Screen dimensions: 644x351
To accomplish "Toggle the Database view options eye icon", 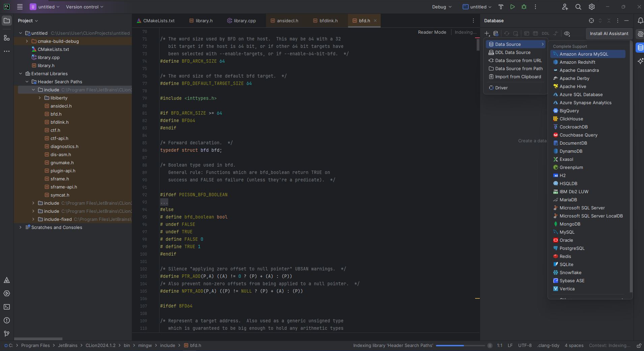I will click(567, 33).
